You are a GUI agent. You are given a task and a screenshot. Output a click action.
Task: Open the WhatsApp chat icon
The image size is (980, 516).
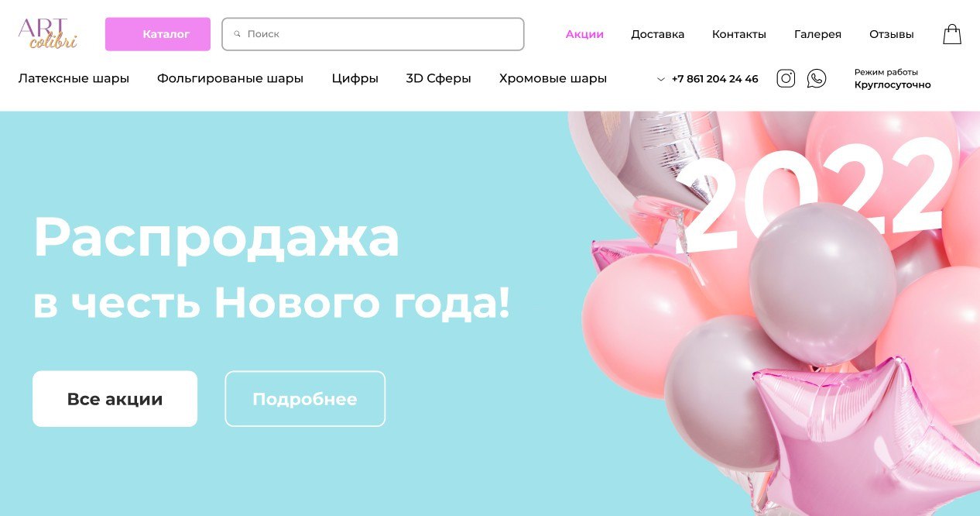point(817,78)
